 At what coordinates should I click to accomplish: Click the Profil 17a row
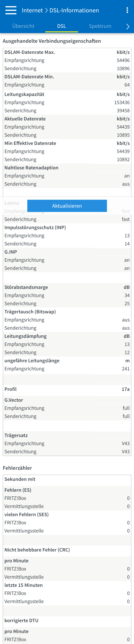click(x=67, y=389)
